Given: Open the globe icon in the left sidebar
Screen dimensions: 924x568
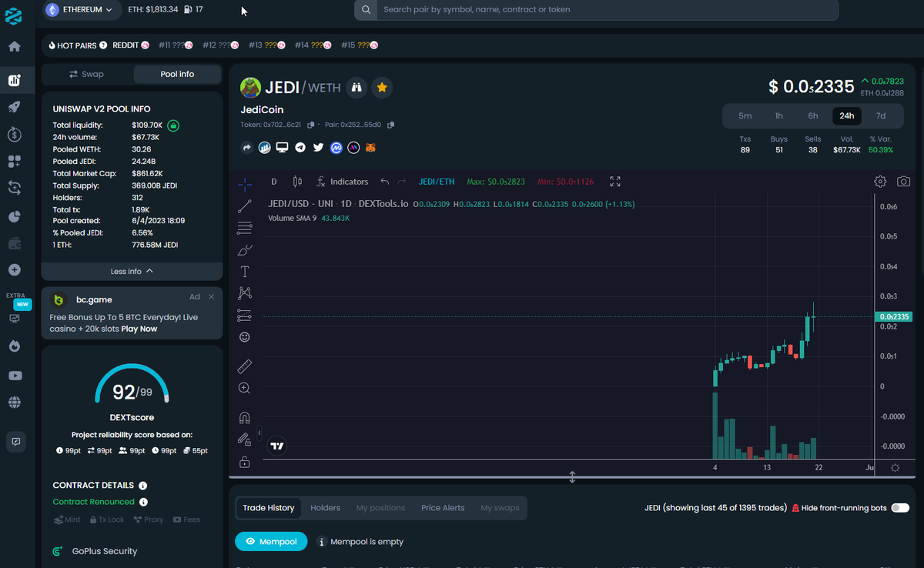Looking at the screenshot, I should 14,402.
